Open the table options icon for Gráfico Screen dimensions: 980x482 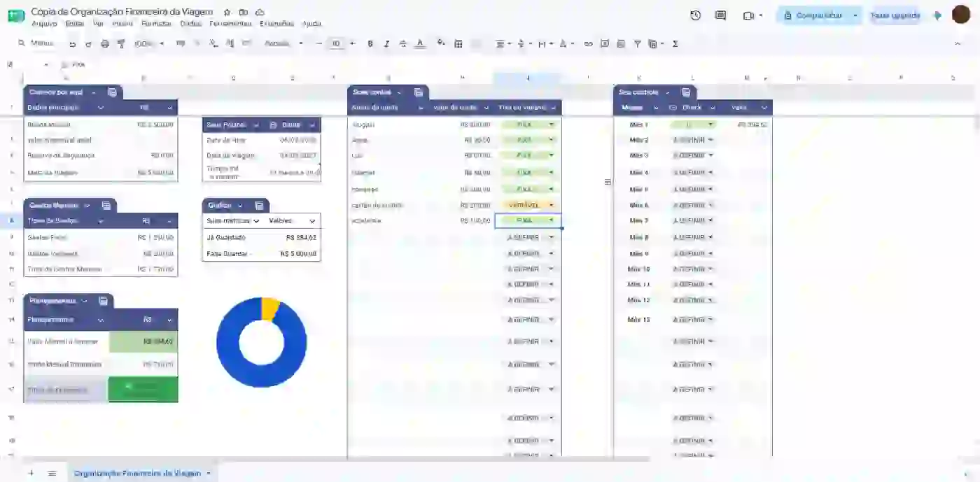click(x=259, y=206)
